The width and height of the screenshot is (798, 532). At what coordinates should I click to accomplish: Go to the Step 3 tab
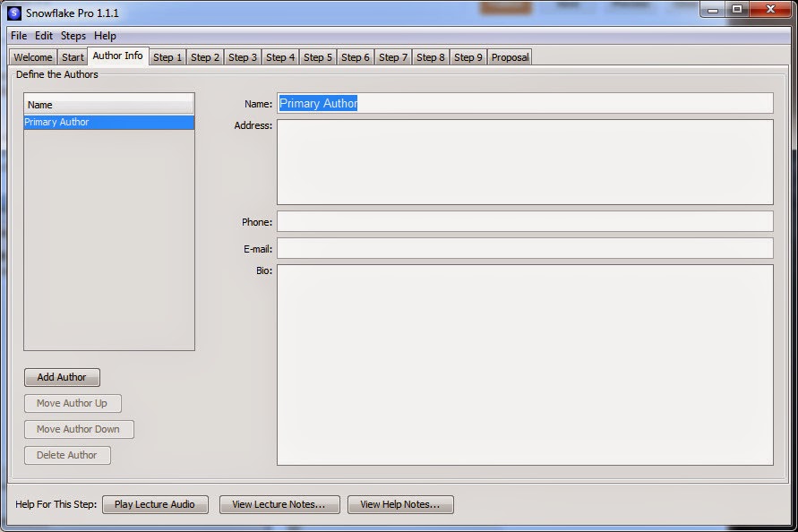tap(243, 57)
